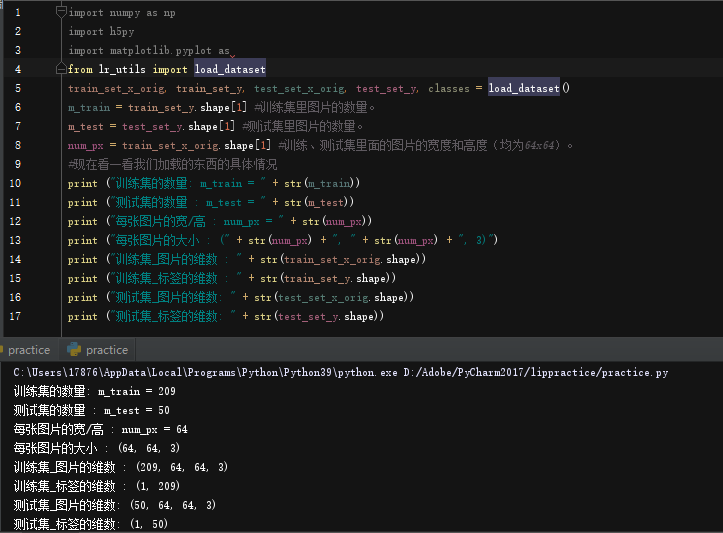Click the classes variable on line 5
723x533 pixels.
[449, 89]
